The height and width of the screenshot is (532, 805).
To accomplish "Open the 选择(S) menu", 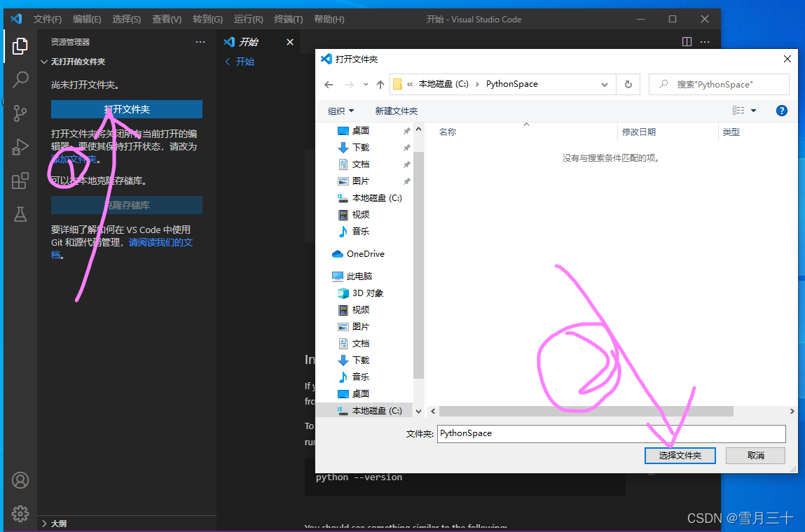I will point(126,20).
